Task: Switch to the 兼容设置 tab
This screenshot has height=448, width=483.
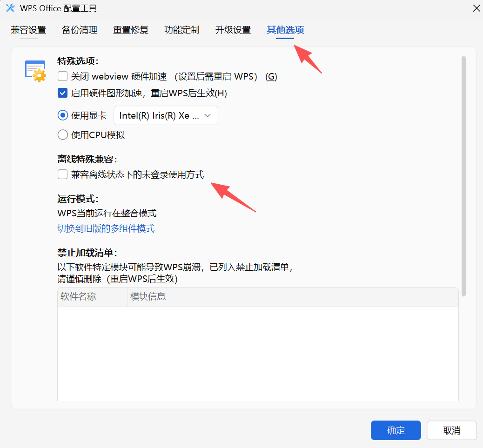Action: tap(28, 30)
